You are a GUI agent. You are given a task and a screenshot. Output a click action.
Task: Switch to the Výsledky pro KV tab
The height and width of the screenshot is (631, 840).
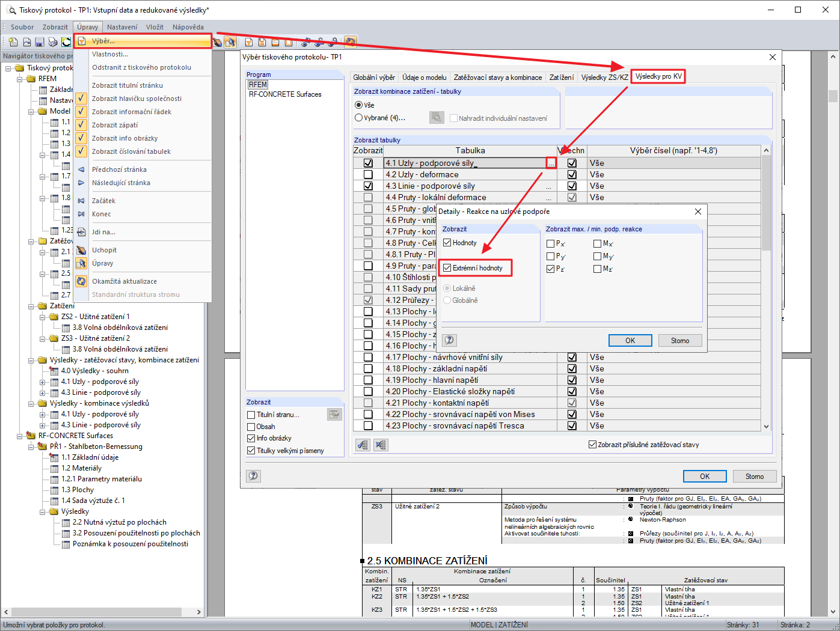tap(658, 76)
